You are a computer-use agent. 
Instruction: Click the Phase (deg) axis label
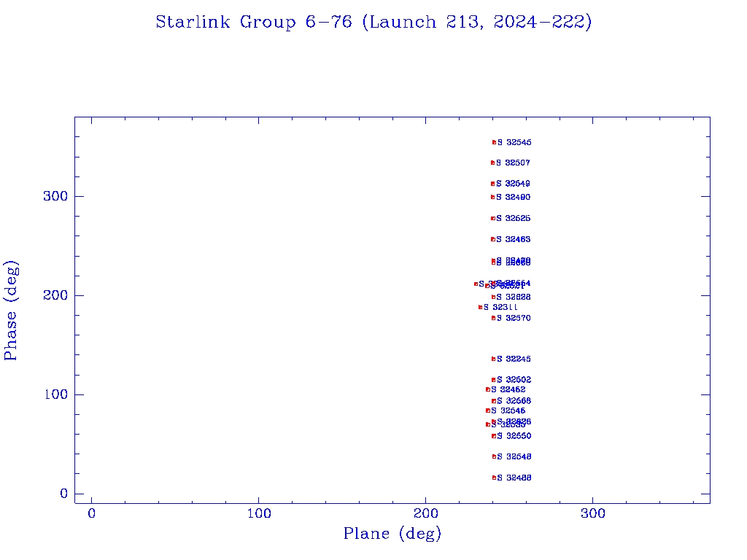point(10,311)
